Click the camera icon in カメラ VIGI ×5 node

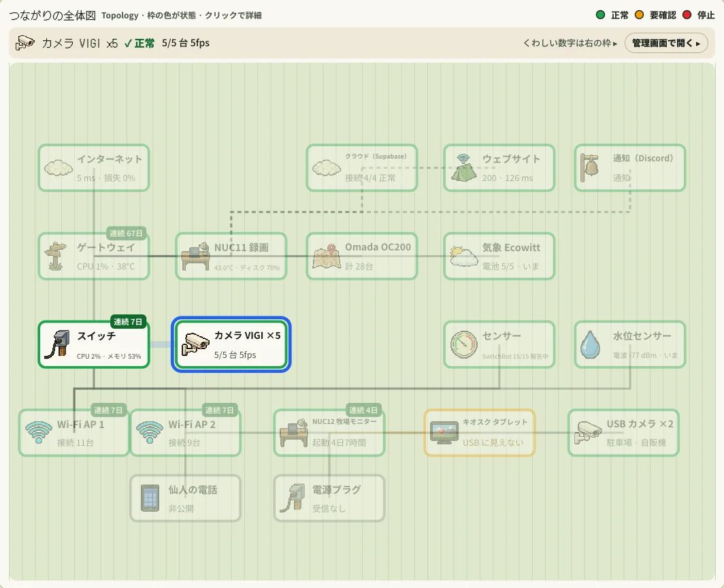[195, 344]
